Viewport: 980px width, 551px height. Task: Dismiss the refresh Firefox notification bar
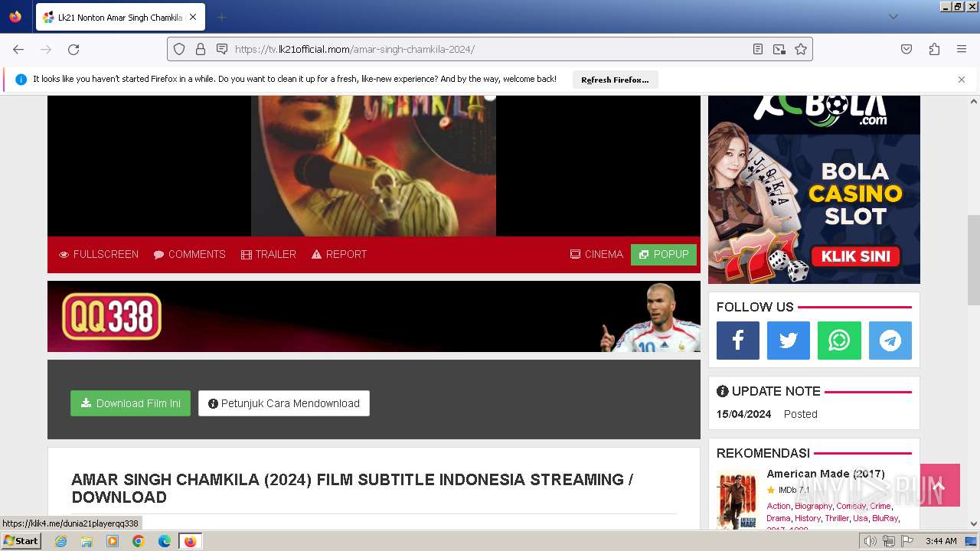click(962, 80)
